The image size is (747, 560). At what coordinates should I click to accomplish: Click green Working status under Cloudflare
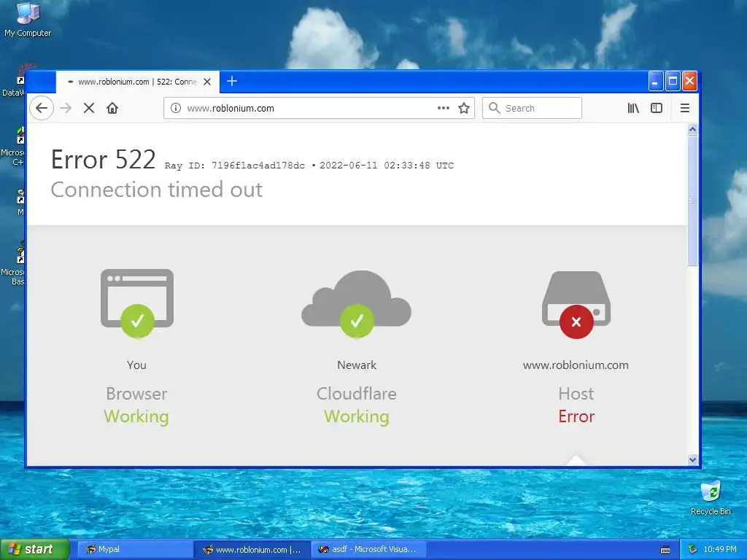click(x=357, y=416)
